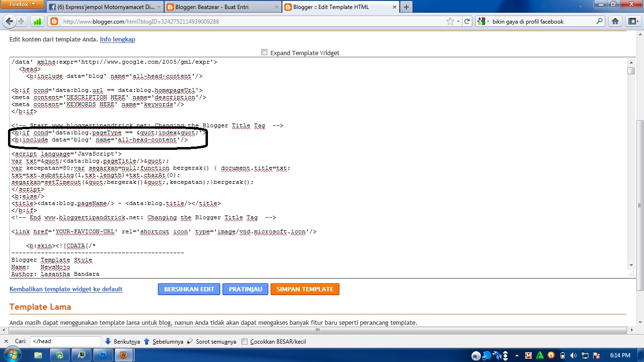Open the Bookmarks toolbar button
This screenshot has height=362, width=644.
632,21
